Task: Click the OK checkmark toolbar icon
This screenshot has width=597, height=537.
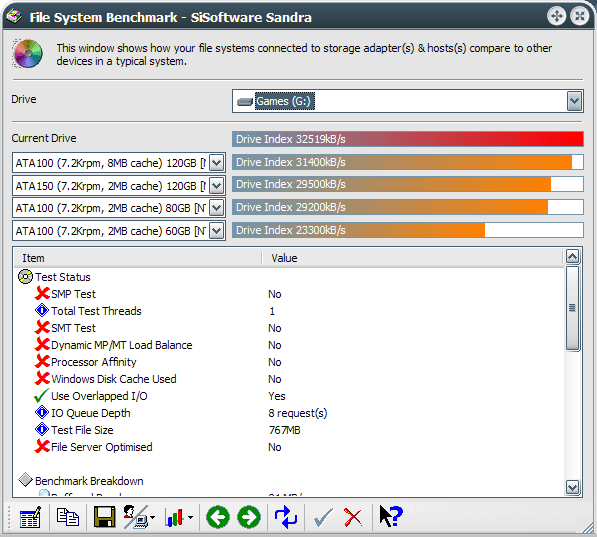Action: 323,517
